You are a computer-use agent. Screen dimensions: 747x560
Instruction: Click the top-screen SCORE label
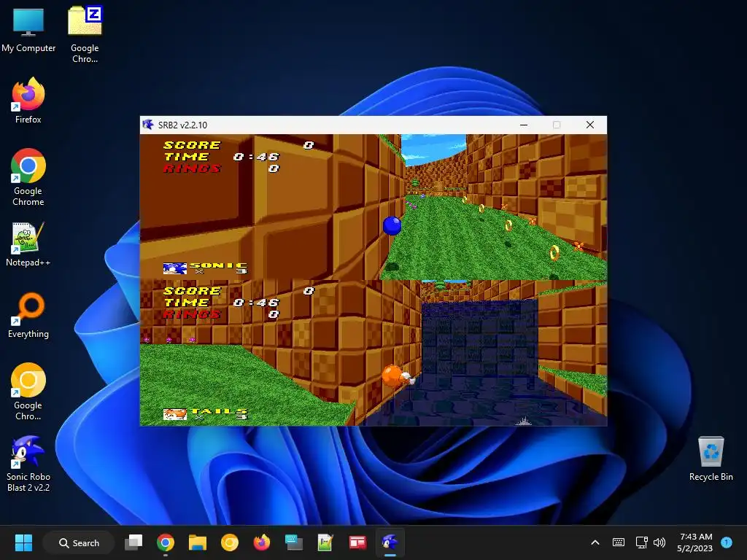192,145
